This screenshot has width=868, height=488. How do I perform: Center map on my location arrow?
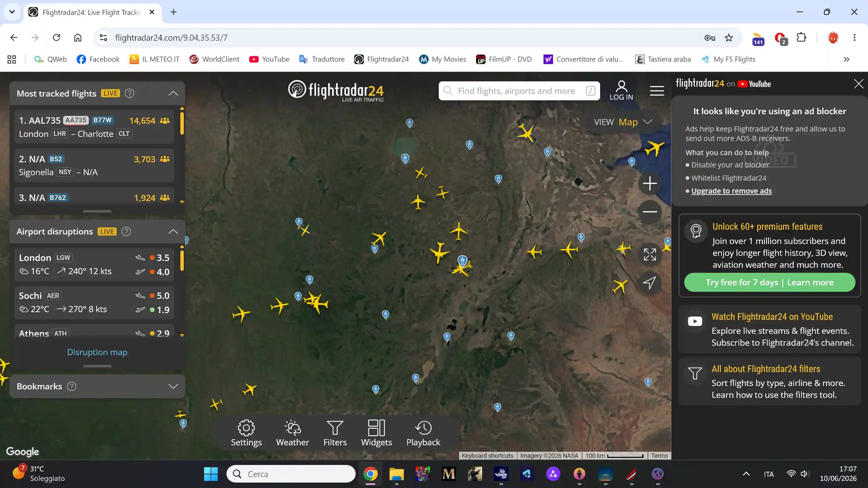[650, 283]
